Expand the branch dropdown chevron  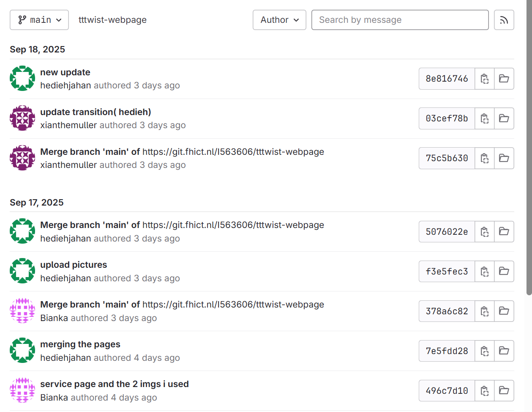click(x=59, y=19)
